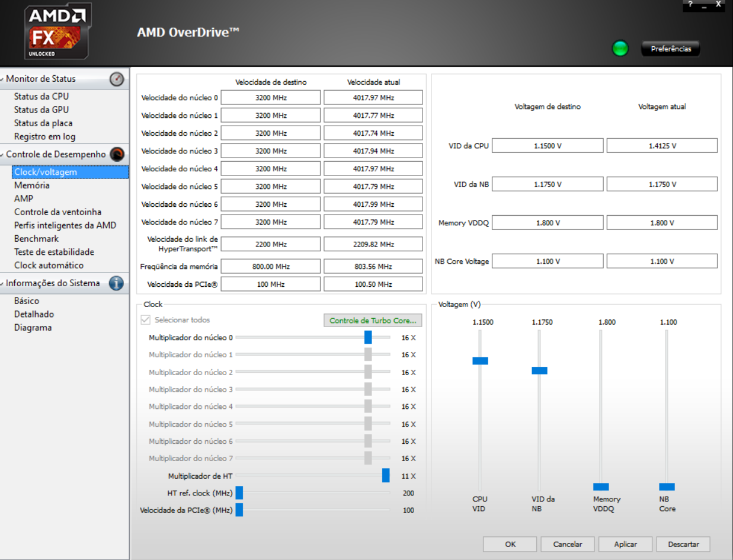Open Registro em log page

coord(44,136)
